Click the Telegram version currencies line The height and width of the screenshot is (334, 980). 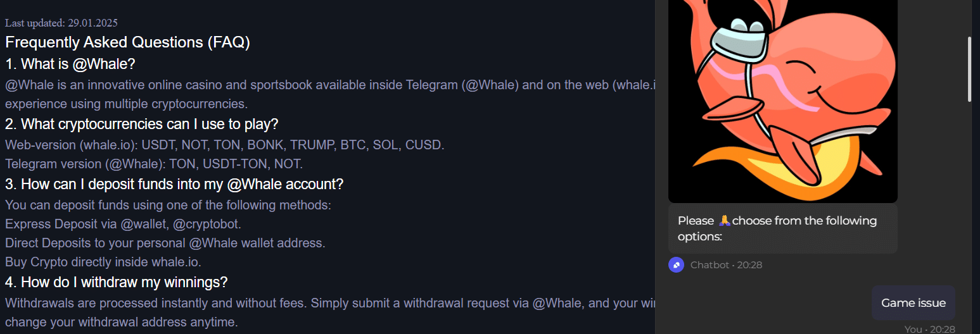click(154, 164)
